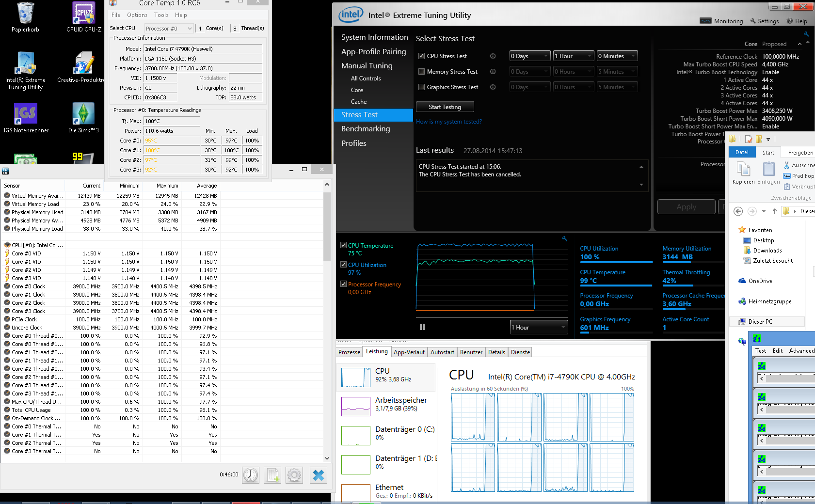The height and width of the screenshot is (504, 815).
Task: Open 'How is my system tested?' link
Action: tap(449, 122)
